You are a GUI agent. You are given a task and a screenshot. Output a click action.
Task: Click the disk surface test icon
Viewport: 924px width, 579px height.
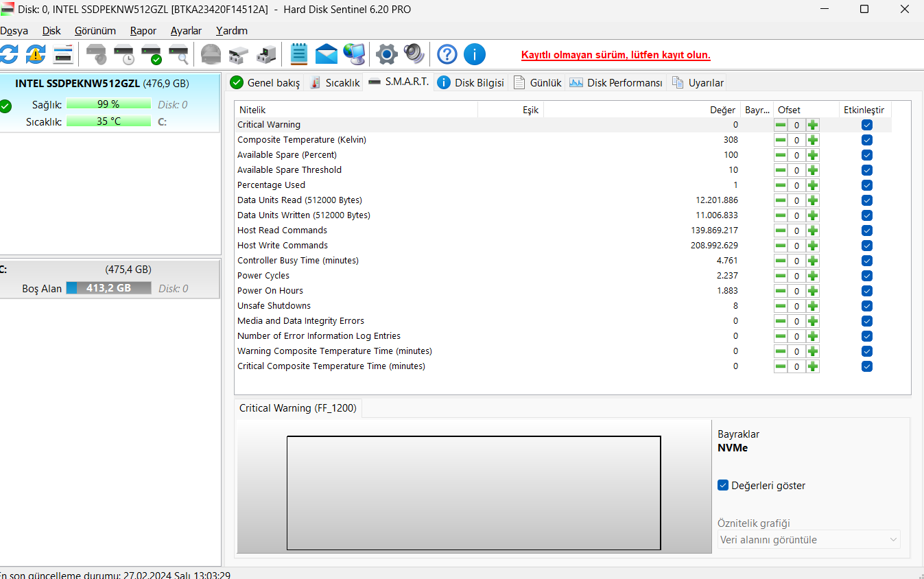coord(211,54)
